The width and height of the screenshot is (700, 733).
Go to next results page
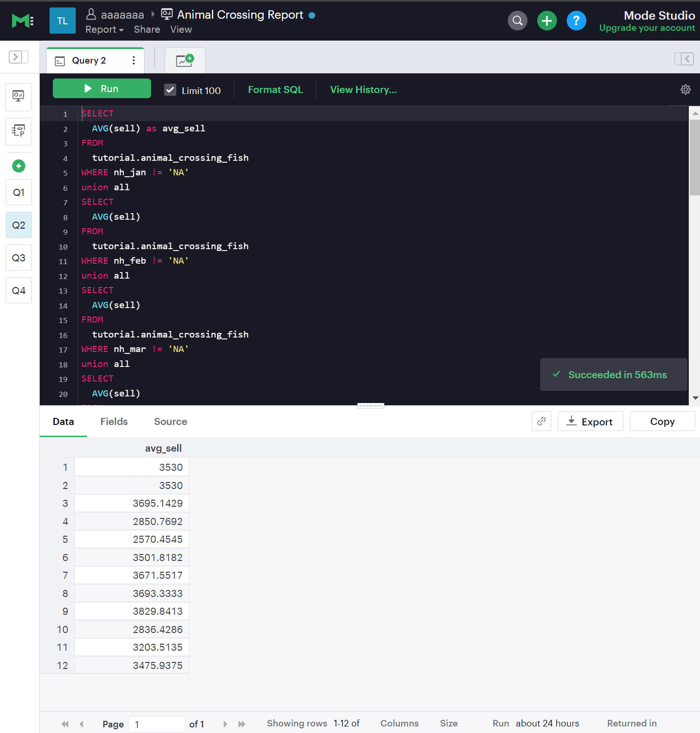pyautogui.click(x=225, y=724)
